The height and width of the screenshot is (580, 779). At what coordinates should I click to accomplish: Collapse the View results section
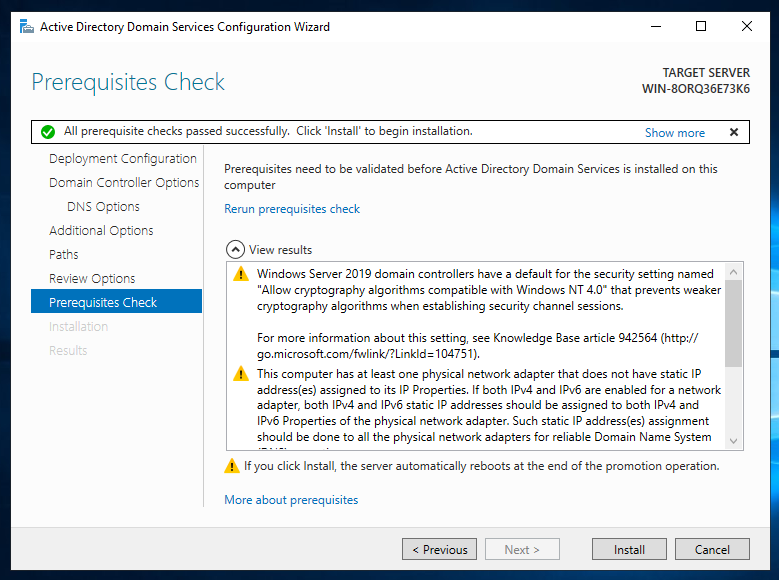[235, 249]
